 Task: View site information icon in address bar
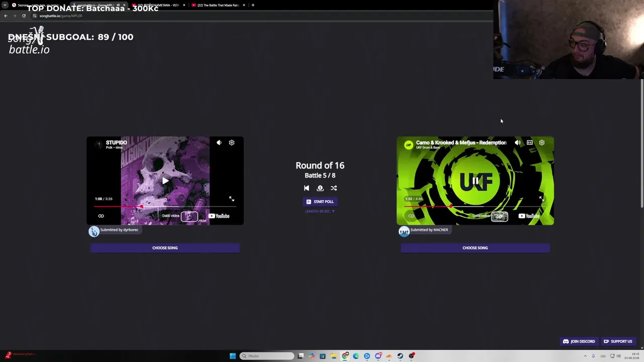point(35,16)
